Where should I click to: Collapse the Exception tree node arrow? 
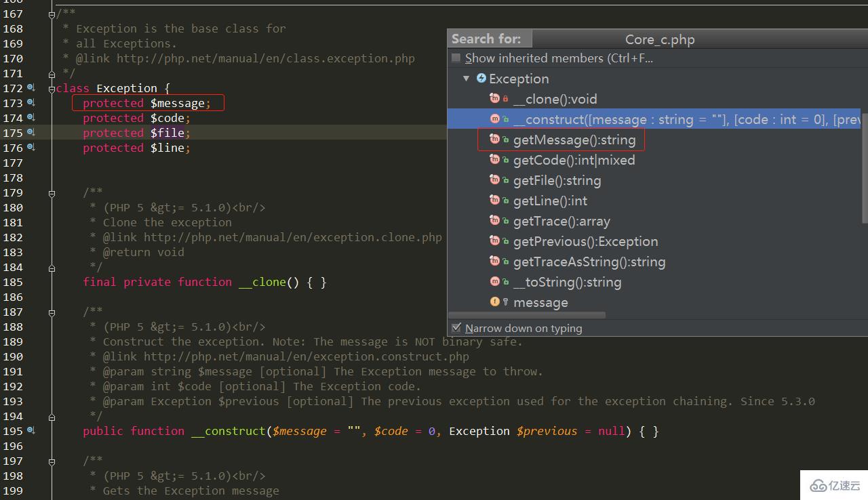point(467,79)
